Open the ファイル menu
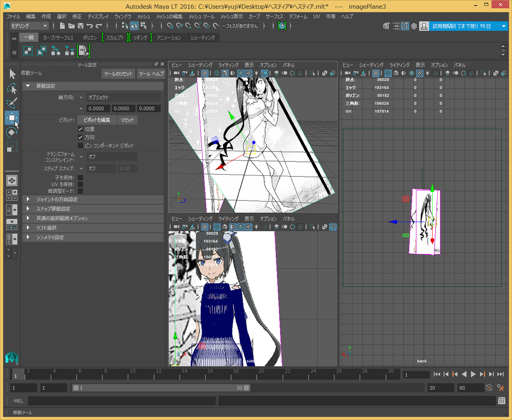The height and width of the screenshot is (420, 512). 13,16
